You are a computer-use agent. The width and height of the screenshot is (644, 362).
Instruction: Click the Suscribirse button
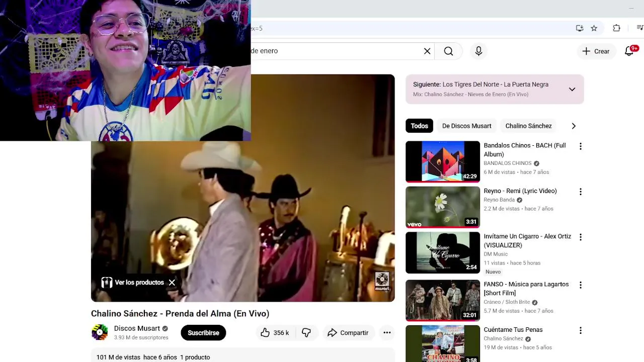[x=203, y=333]
